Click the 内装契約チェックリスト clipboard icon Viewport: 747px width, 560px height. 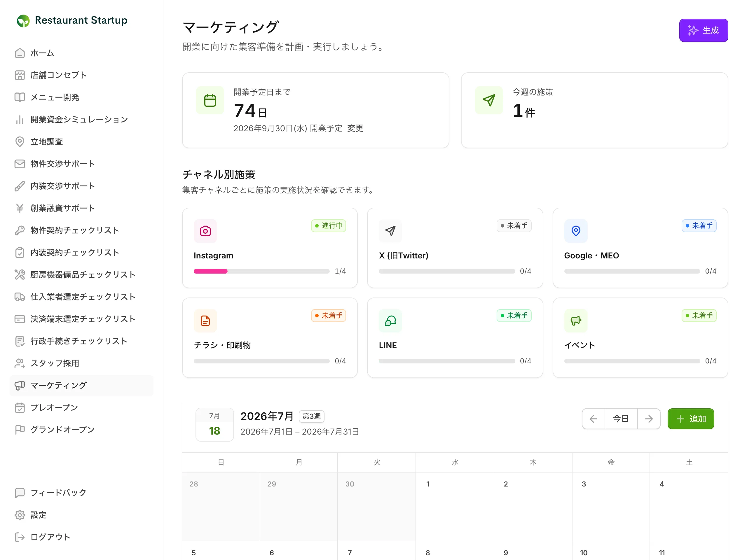[x=20, y=253]
